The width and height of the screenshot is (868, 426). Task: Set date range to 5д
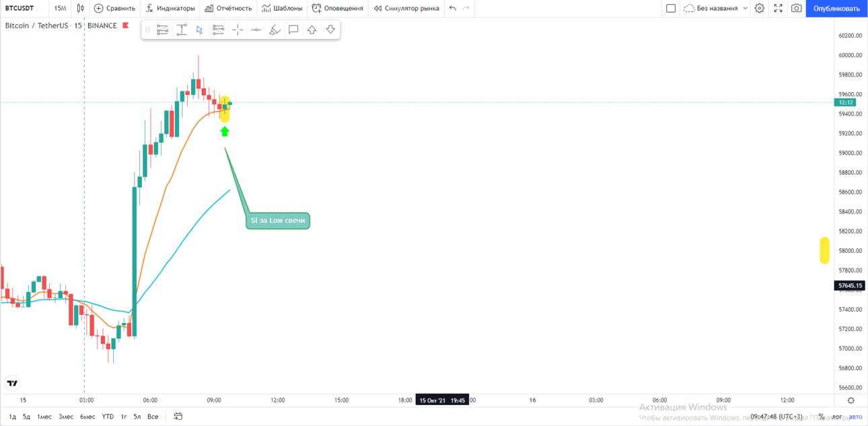point(26,417)
